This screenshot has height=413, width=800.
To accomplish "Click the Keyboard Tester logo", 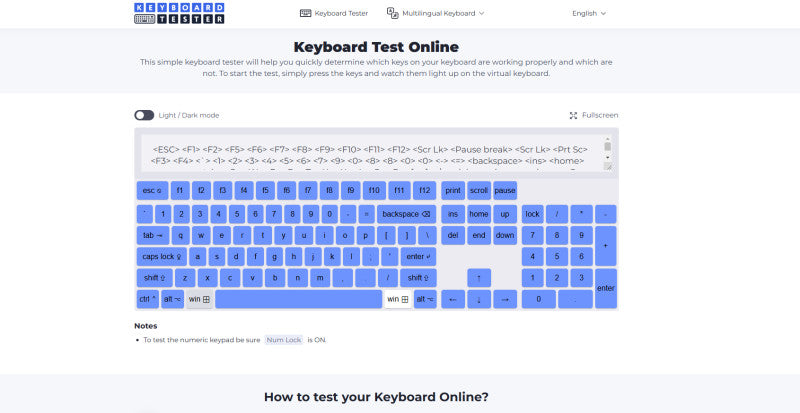I will pyautogui.click(x=179, y=13).
